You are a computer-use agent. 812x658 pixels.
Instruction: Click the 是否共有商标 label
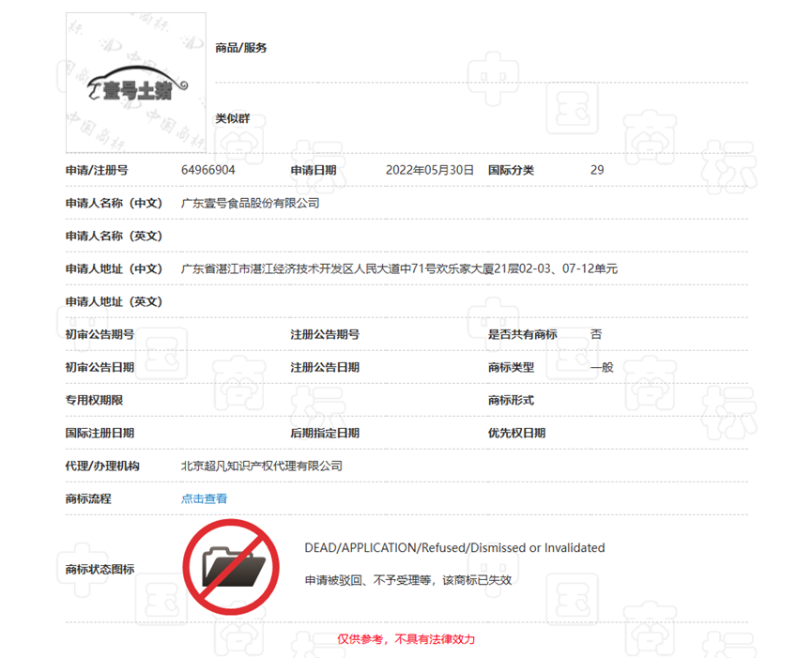(523, 334)
